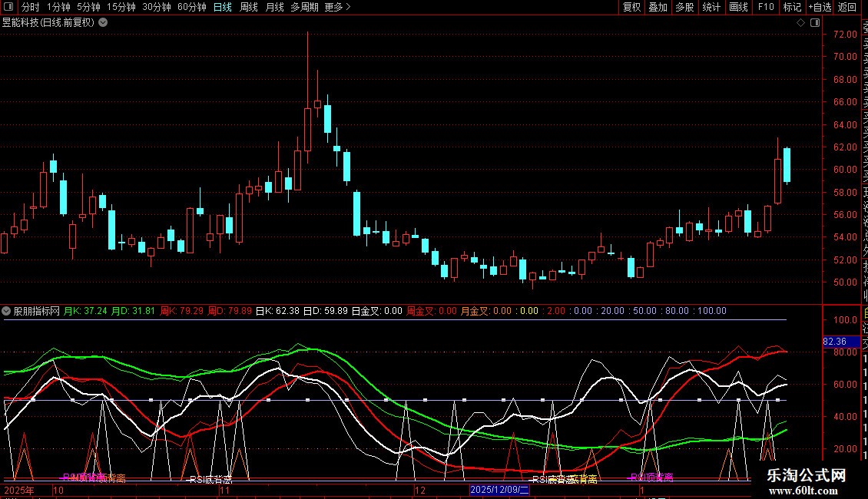Expand the 股朋指标网 indicator menu arrow

click(x=7, y=312)
